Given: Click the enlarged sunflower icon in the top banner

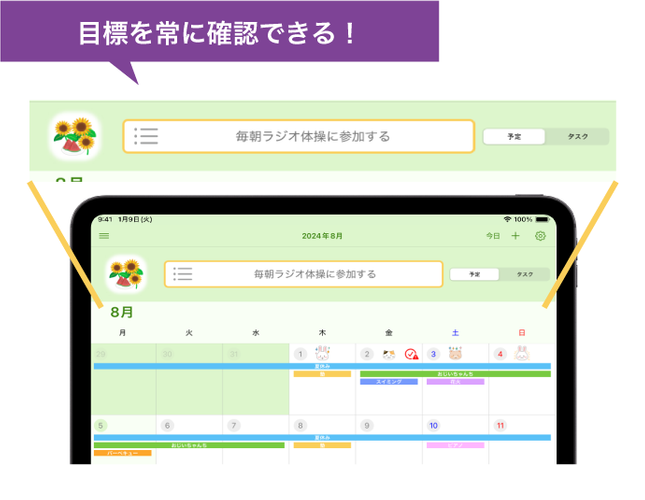Looking at the screenshot, I should tap(75, 136).
